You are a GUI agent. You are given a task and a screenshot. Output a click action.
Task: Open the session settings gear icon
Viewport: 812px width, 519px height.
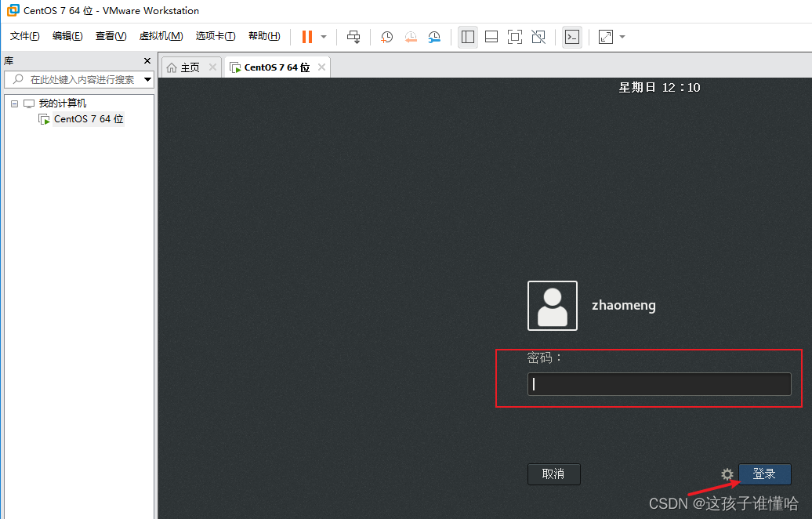pyautogui.click(x=727, y=474)
